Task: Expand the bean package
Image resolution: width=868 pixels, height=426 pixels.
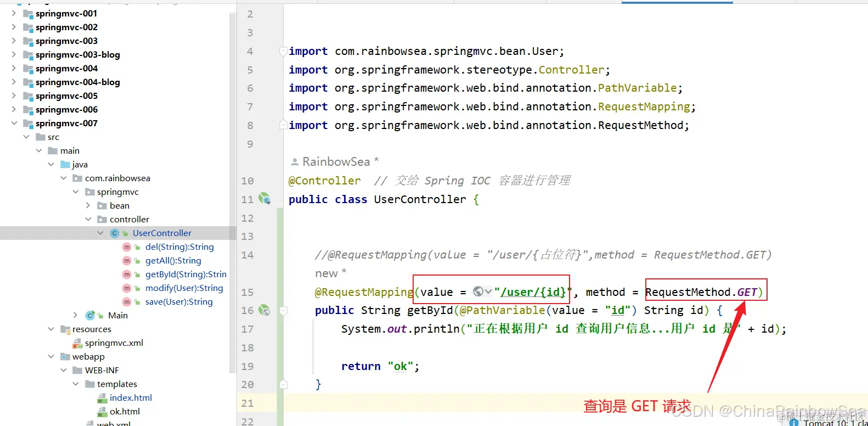Action: tap(88, 205)
